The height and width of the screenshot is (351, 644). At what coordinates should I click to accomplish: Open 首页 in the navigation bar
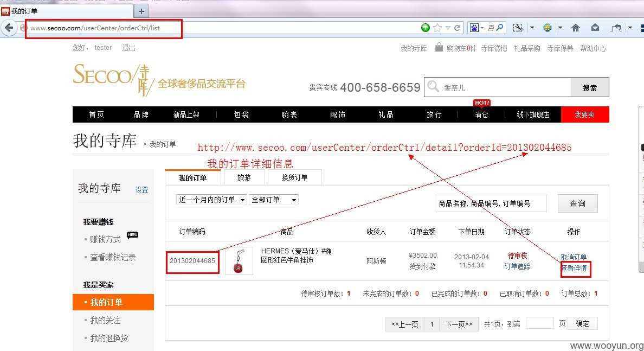tap(96, 114)
